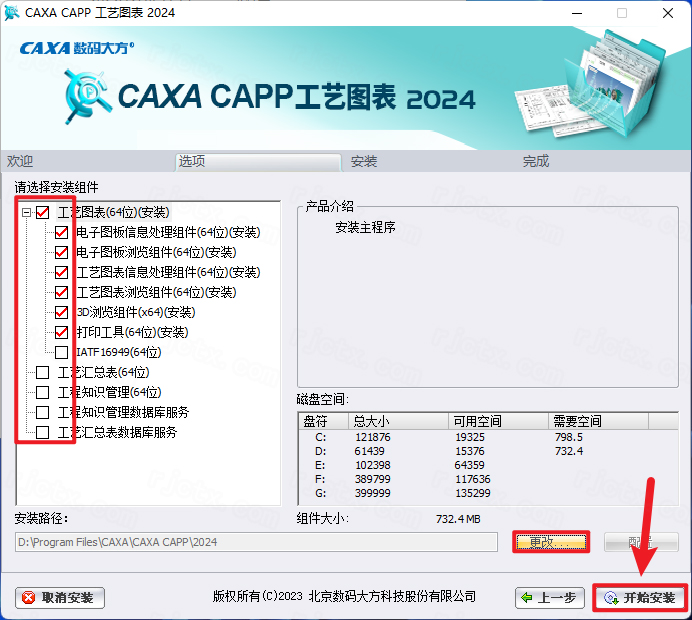Switch to the 欢迎 step tab
The image size is (692, 620).
tap(20, 161)
